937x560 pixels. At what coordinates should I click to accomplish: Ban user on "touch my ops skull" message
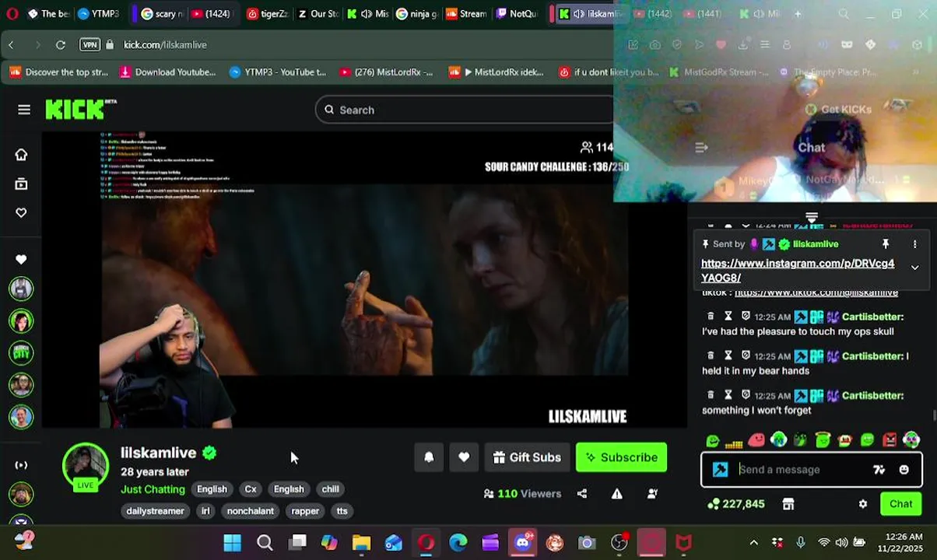pos(746,317)
